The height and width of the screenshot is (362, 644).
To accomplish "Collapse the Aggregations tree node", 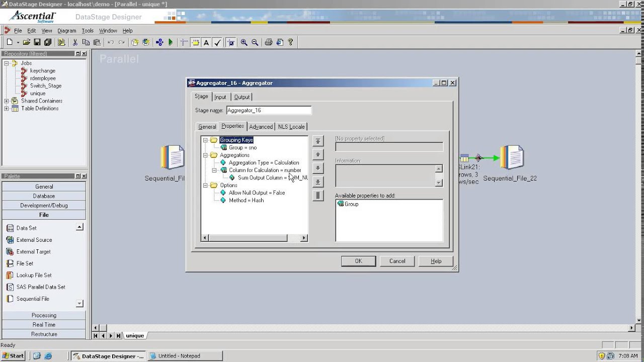I will pos(205,155).
